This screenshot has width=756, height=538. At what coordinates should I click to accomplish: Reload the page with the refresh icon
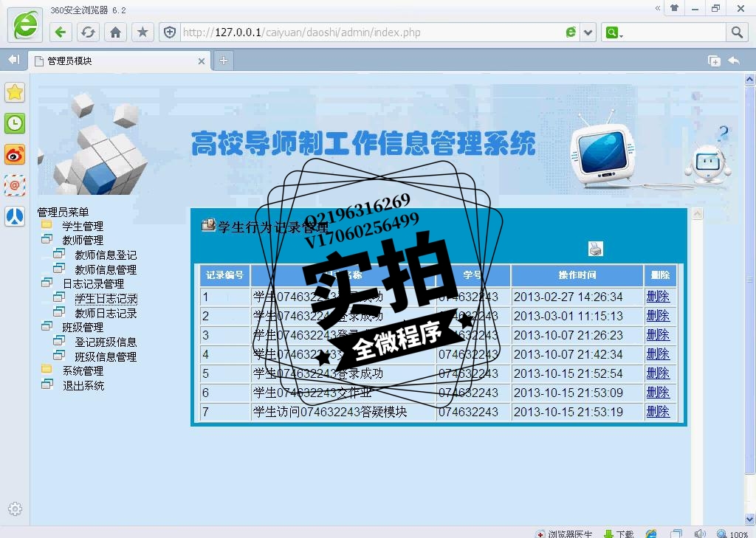[x=88, y=32]
